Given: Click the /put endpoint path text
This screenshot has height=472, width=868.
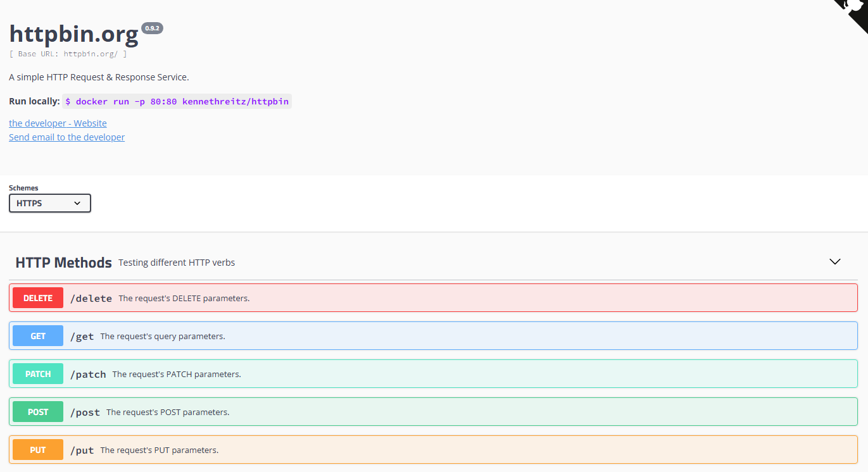Looking at the screenshot, I should [82, 450].
